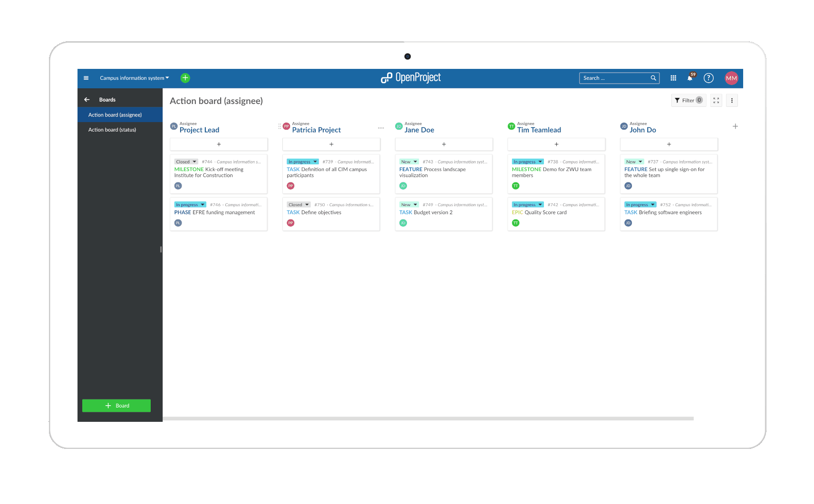This screenshot has height=504, width=814.
Task: Add a new list column to board
Action: click(x=735, y=126)
